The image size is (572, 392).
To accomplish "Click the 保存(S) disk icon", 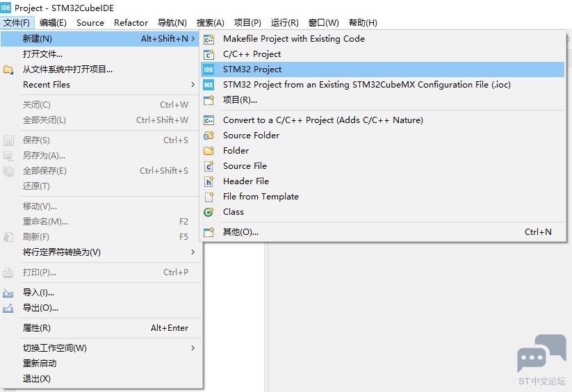I will (x=8, y=141).
